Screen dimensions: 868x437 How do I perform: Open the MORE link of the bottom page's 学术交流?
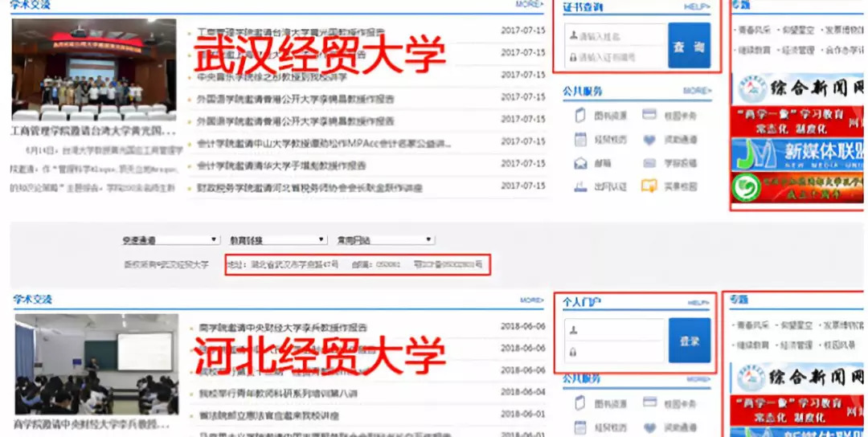click(x=531, y=300)
